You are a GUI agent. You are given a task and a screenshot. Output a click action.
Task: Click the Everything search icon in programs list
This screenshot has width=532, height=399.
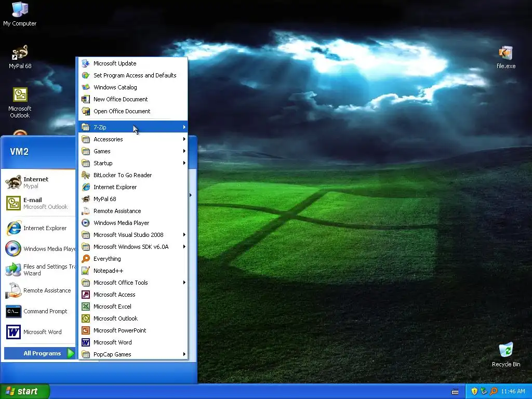[x=86, y=259]
